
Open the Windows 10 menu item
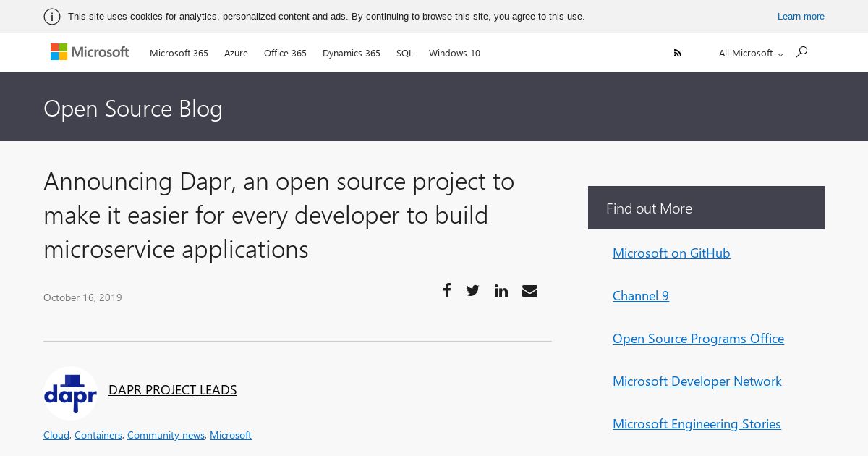(454, 53)
